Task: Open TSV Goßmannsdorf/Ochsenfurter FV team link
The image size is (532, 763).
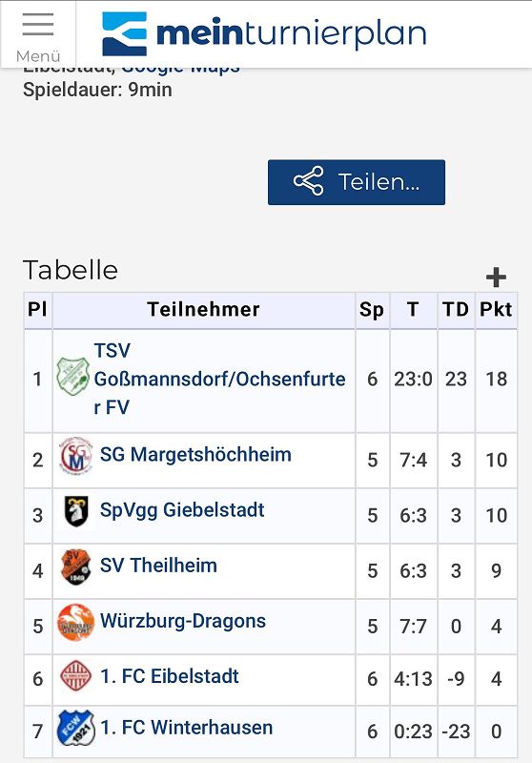Action: tap(219, 379)
